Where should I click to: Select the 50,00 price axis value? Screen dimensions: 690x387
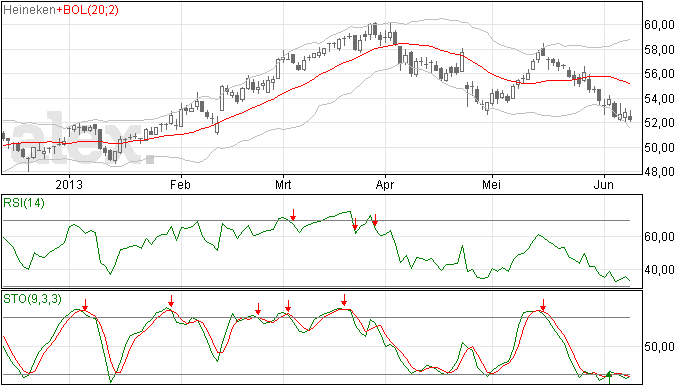pos(660,147)
